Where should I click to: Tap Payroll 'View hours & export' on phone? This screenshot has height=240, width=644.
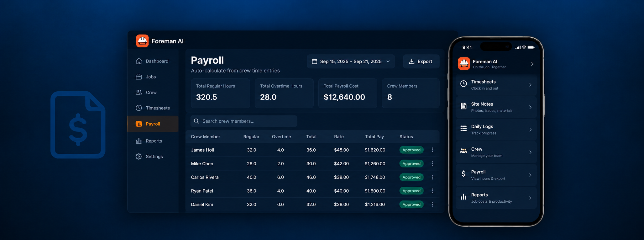pos(496,175)
